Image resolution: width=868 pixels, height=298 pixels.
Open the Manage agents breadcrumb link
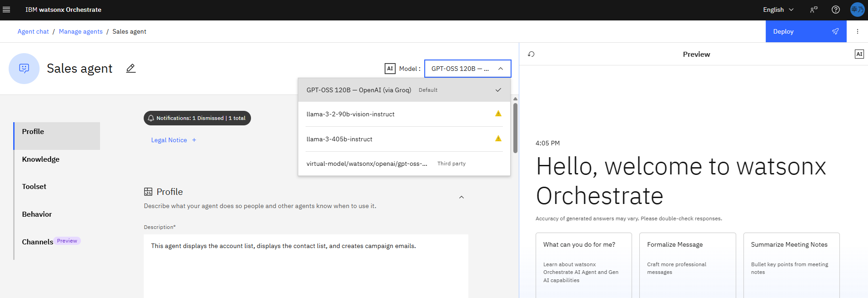coord(80,31)
